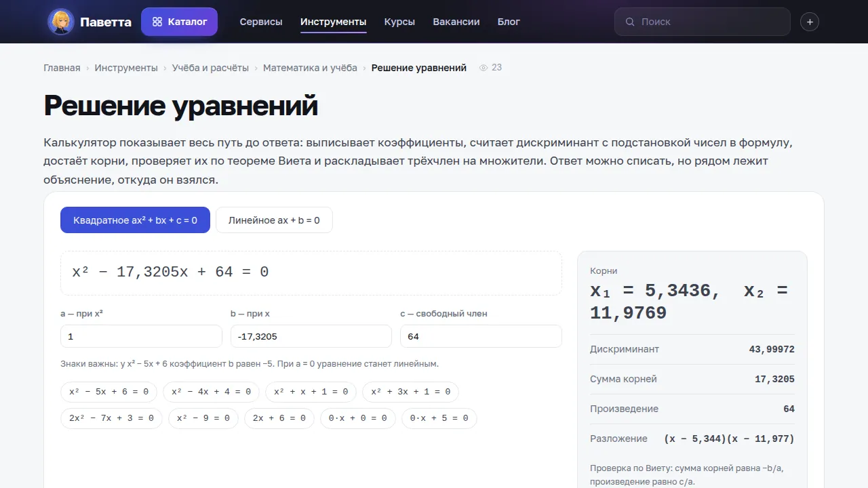The image size is (868, 488).
Task: Click the Паветта avatar logo
Action: pos(61,22)
